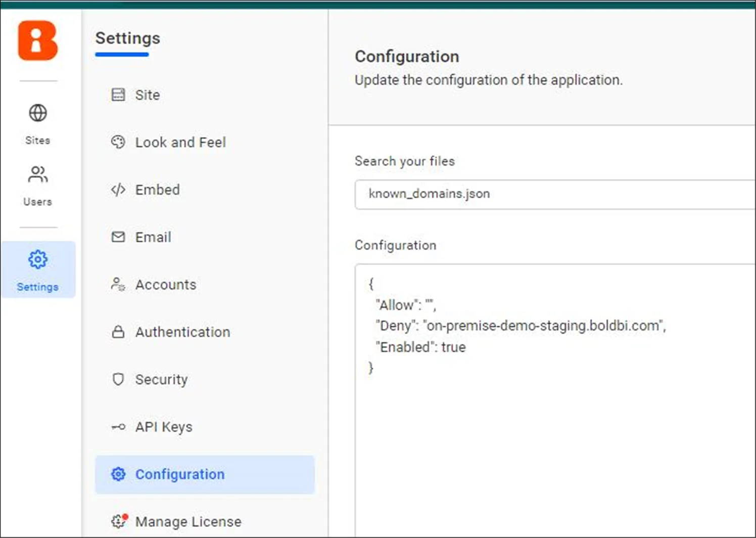756x538 pixels.
Task: Click the Configuration page heading
Action: [407, 56]
